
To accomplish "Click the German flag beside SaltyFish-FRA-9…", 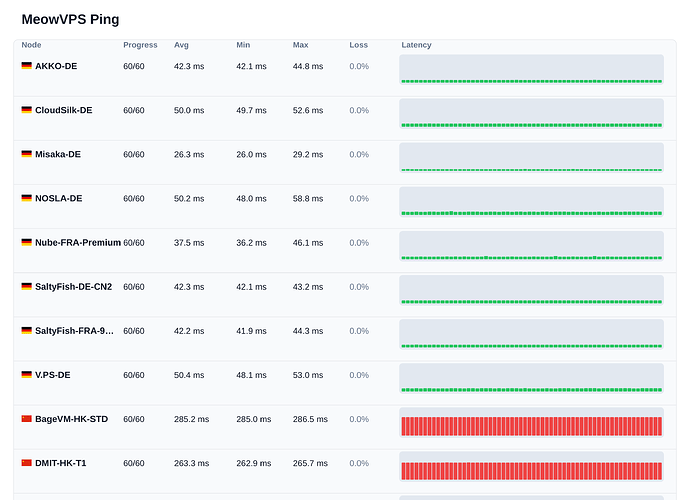I will coord(26,330).
